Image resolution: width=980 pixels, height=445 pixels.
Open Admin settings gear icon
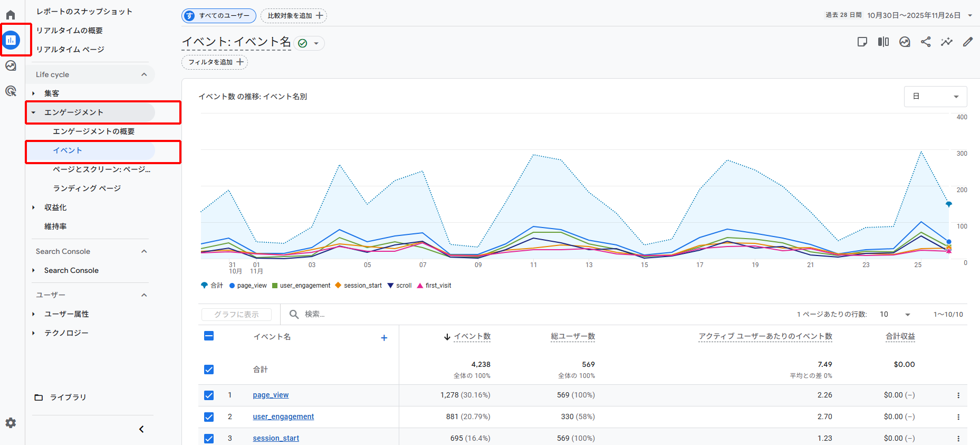click(x=11, y=423)
